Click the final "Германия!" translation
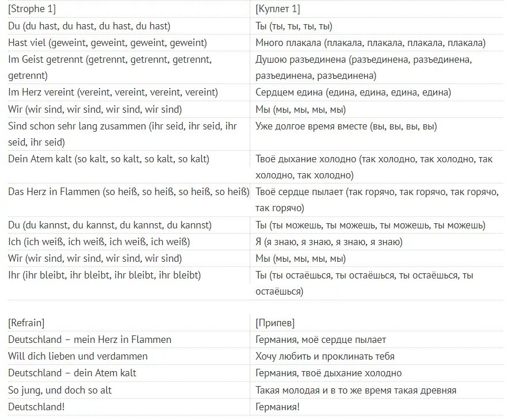 pos(278,407)
